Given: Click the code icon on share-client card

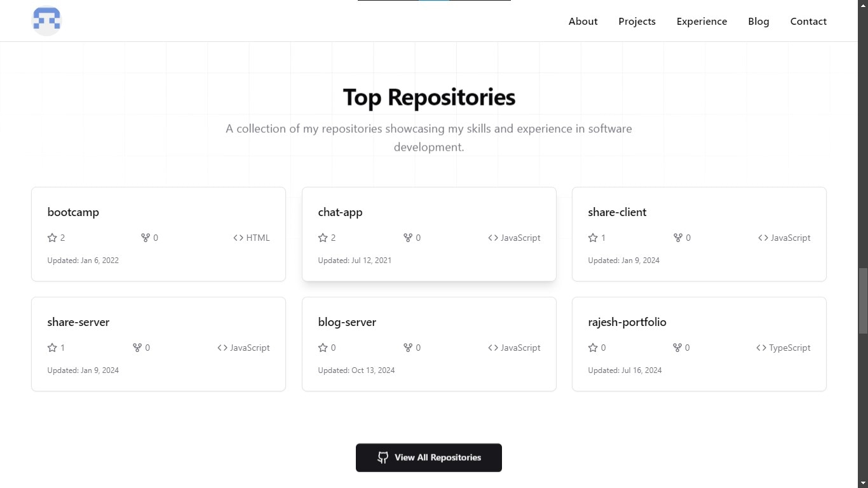Looking at the screenshot, I should coord(763,238).
